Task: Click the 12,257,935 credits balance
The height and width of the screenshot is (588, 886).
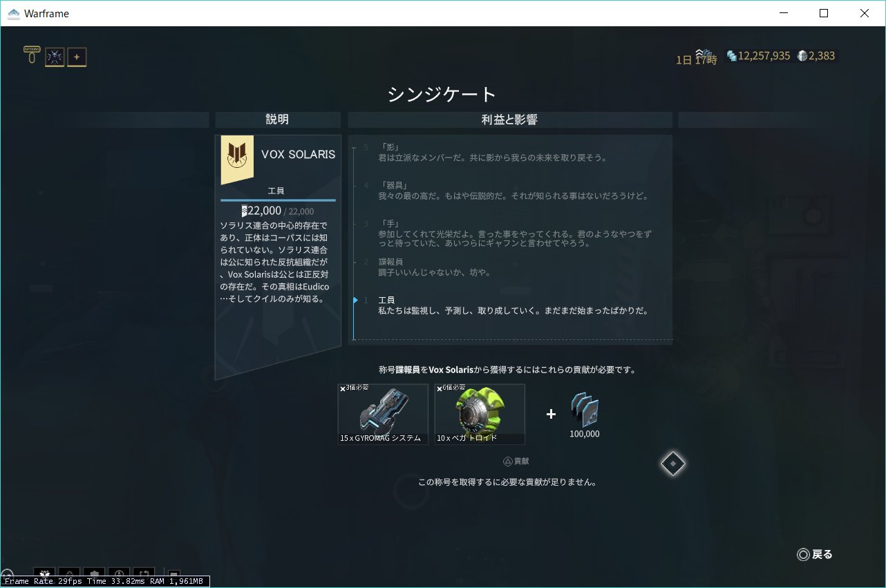Action: point(764,56)
